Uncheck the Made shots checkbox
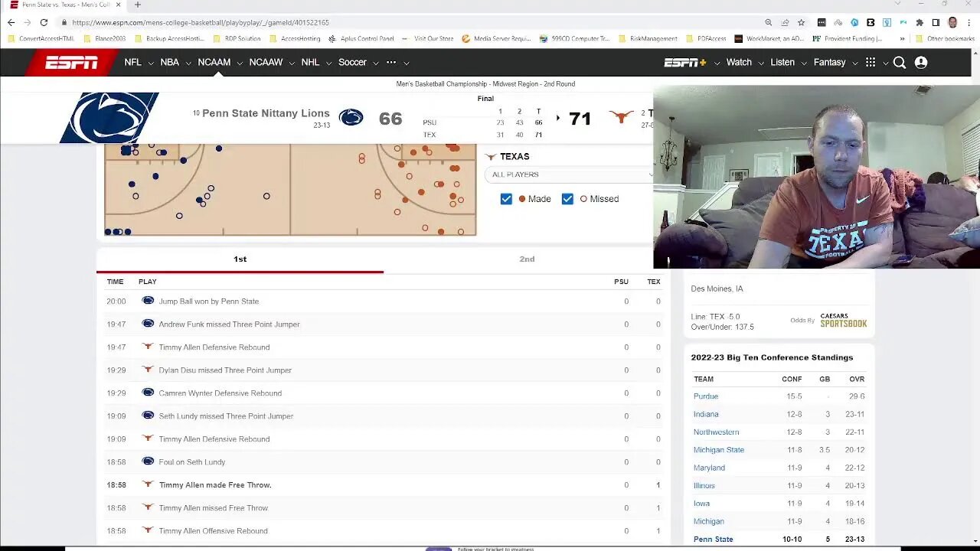This screenshot has height=551, width=980. [x=506, y=199]
